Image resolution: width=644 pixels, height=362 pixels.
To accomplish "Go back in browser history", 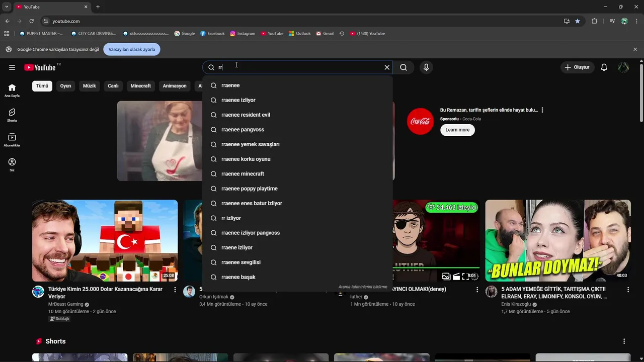I will point(7,21).
